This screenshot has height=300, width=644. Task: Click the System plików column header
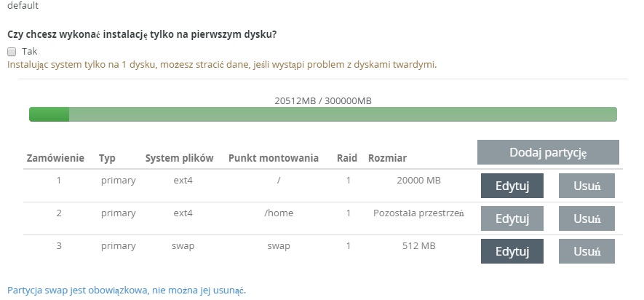(180, 158)
